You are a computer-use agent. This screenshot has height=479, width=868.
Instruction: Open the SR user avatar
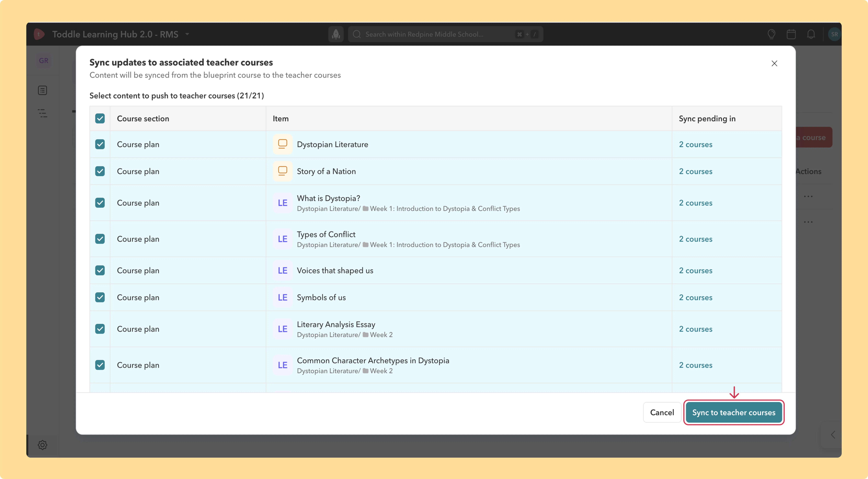tap(834, 34)
